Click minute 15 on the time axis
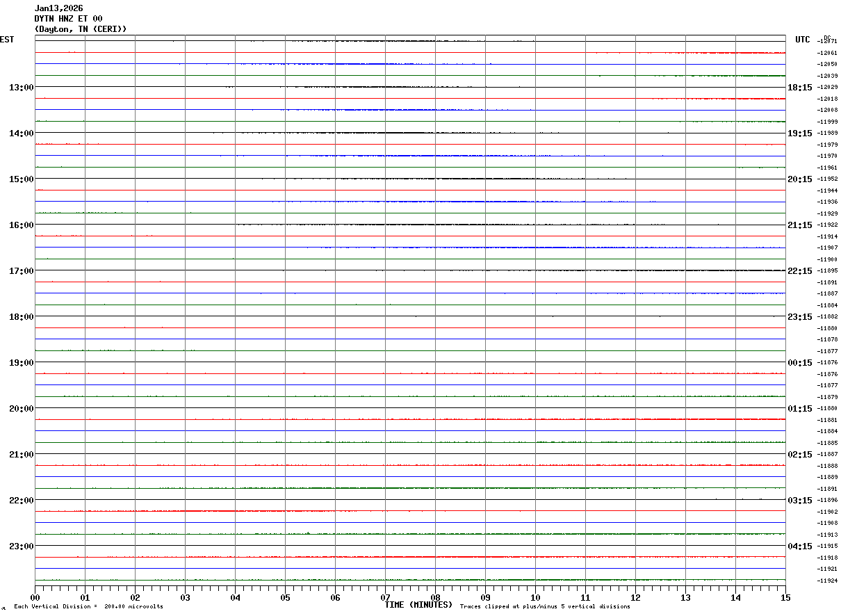This screenshot has height=616, width=841. pos(785,597)
